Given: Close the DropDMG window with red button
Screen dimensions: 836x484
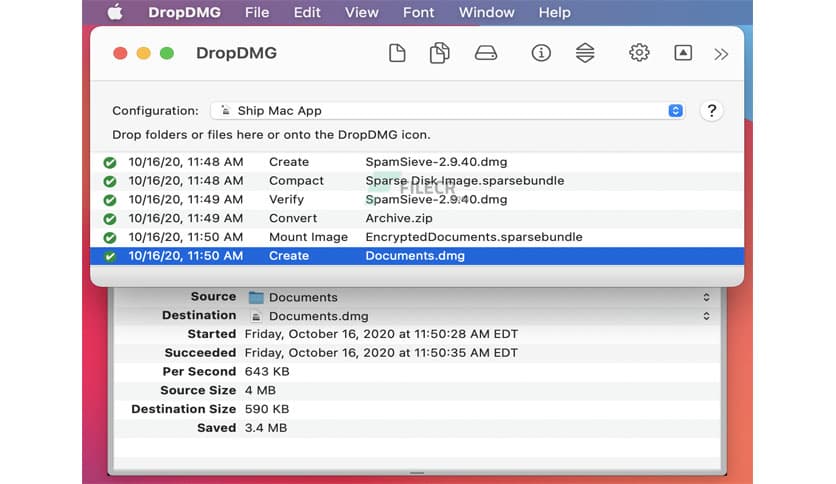Looking at the screenshot, I should pyautogui.click(x=120, y=53).
